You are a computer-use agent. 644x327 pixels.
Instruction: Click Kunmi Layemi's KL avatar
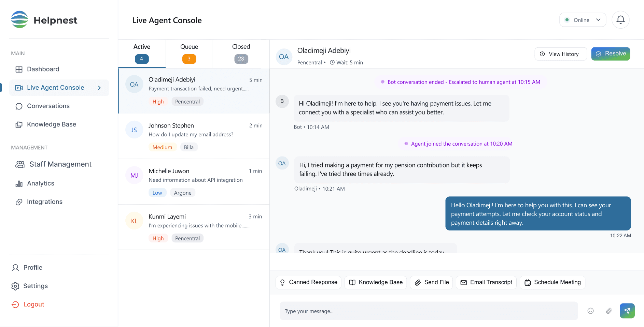tap(134, 221)
